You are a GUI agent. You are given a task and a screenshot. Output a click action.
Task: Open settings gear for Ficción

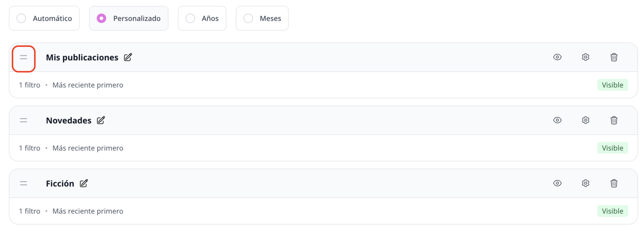[586, 183]
